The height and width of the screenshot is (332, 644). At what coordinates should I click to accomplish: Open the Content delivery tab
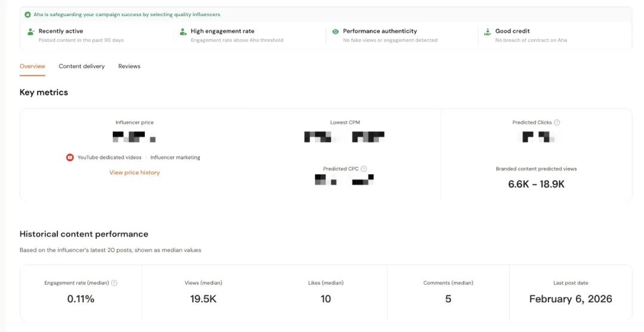(x=82, y=66)
